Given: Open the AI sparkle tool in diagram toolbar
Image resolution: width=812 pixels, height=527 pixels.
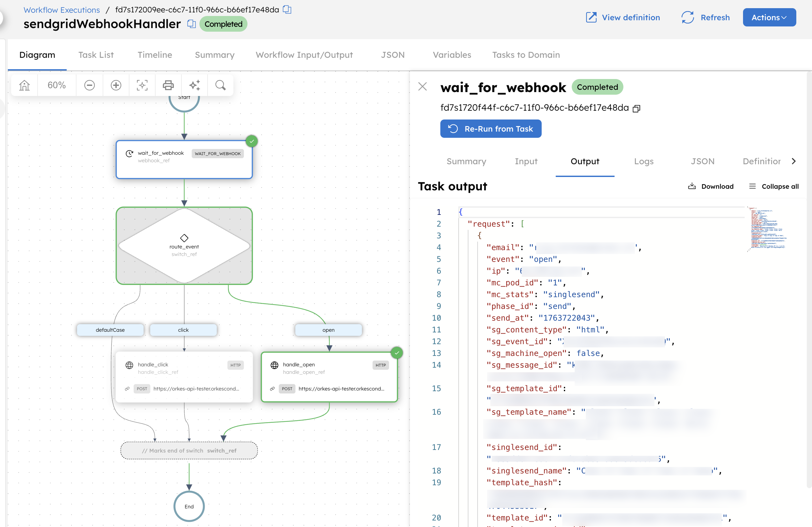Looking at the screenshot, I should [195, 85].
